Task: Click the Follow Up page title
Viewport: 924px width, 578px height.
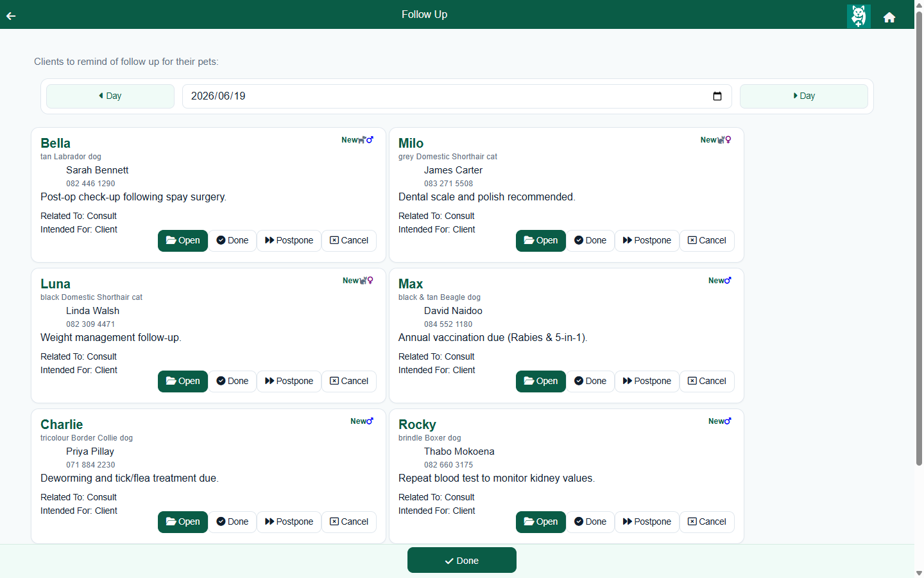Action: click(425, 15)
